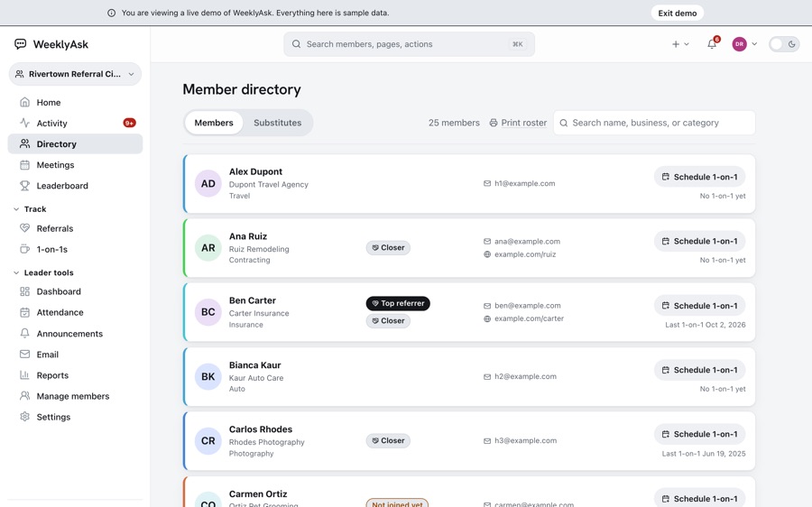Open the example.com/carter website link
Image resolution: width=812 pixels, height=507 pixels.
point(529,318)
